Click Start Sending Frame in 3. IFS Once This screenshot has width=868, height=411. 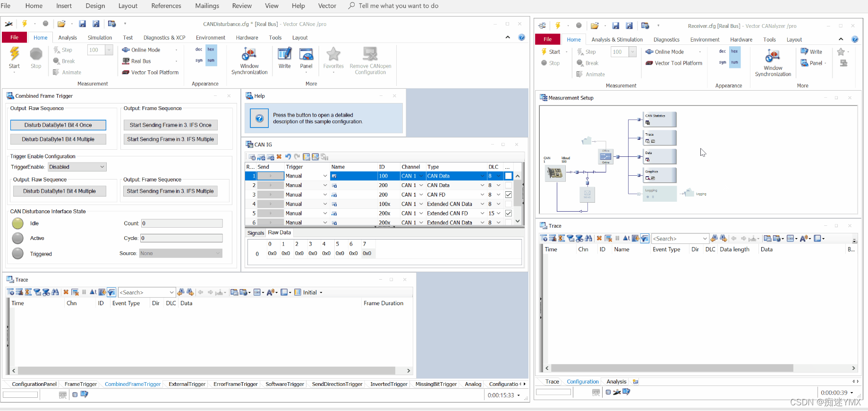170,125
